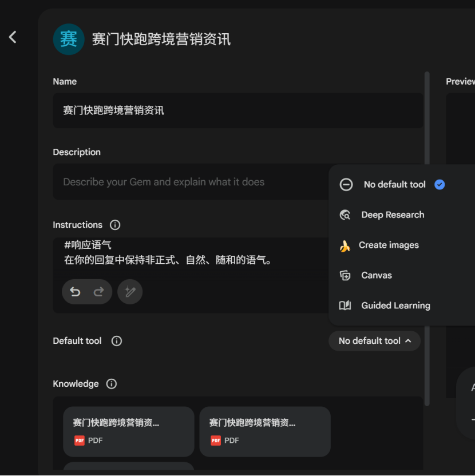The width and height of the screenshot is (475, 476).
Task: Click the red PDF icon on second file
Action: click(216, 441)
